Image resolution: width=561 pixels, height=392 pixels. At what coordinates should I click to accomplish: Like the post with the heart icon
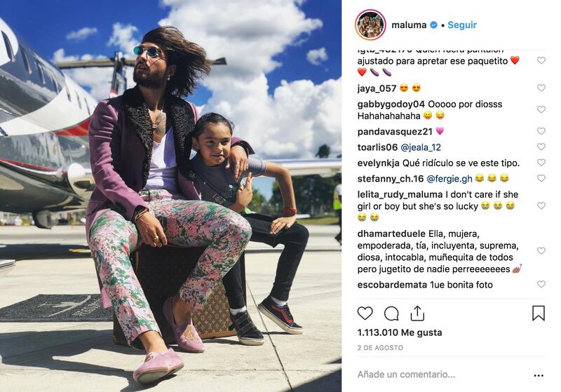point(365,313)
